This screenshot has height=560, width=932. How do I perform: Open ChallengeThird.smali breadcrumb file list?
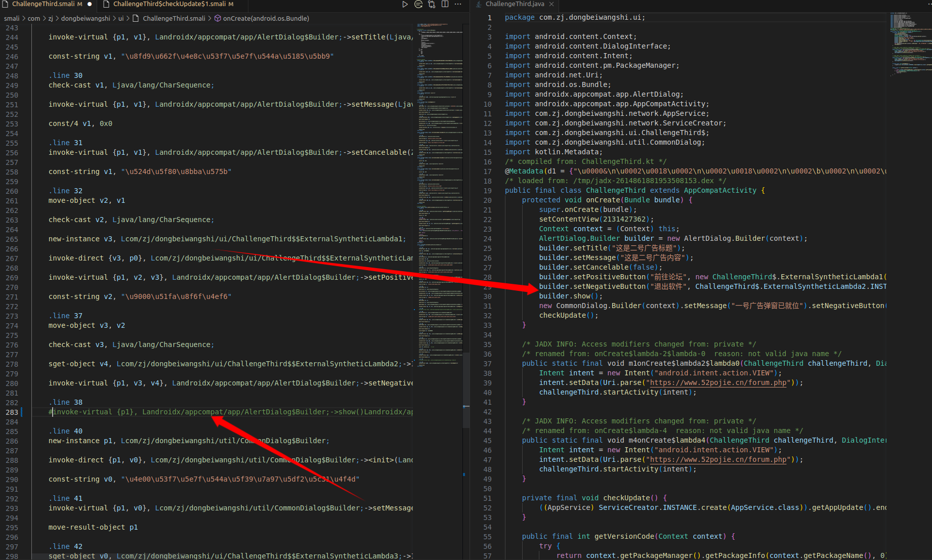pyautogui.click(x=174, y=18)
